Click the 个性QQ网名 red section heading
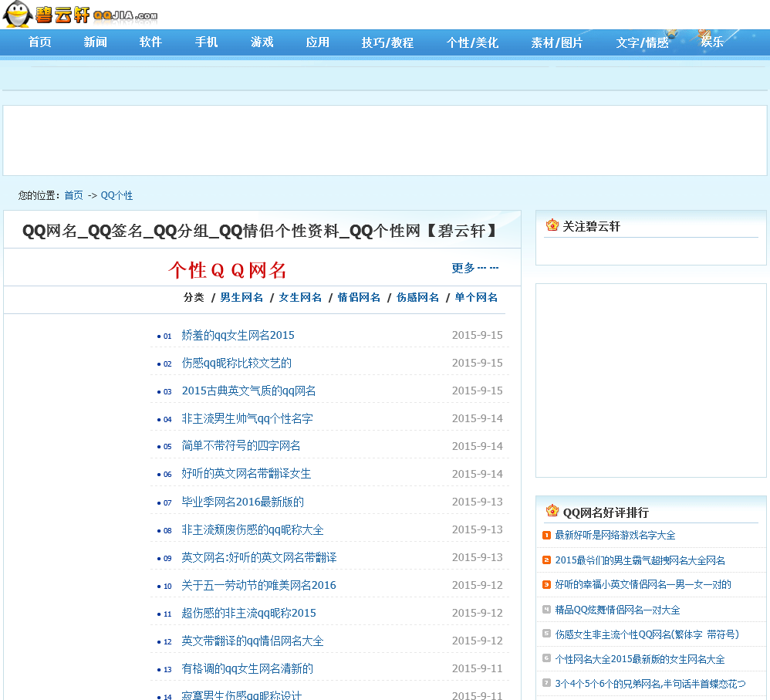This screenshot has width=770, height=700. tap(228, 269)
